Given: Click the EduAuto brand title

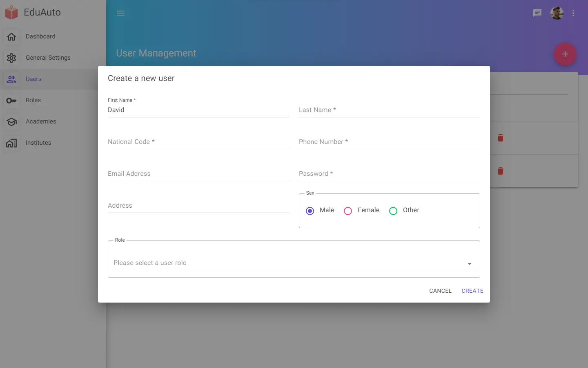Looking at the screenshot, I should pyautogui.click(x=42, y=12).
